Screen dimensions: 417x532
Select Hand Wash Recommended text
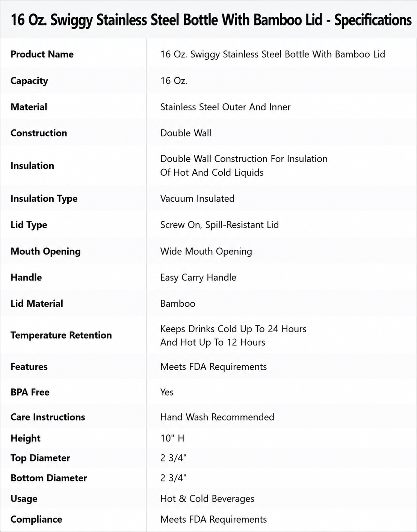tap(217, 417)
